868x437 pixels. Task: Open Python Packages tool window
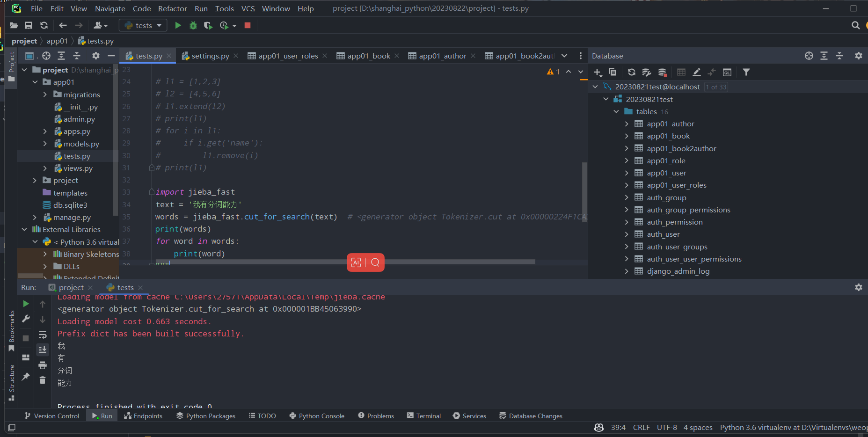[206, 415]
